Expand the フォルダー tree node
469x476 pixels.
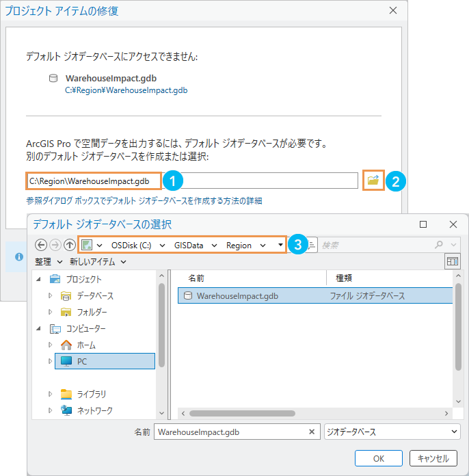50,312
